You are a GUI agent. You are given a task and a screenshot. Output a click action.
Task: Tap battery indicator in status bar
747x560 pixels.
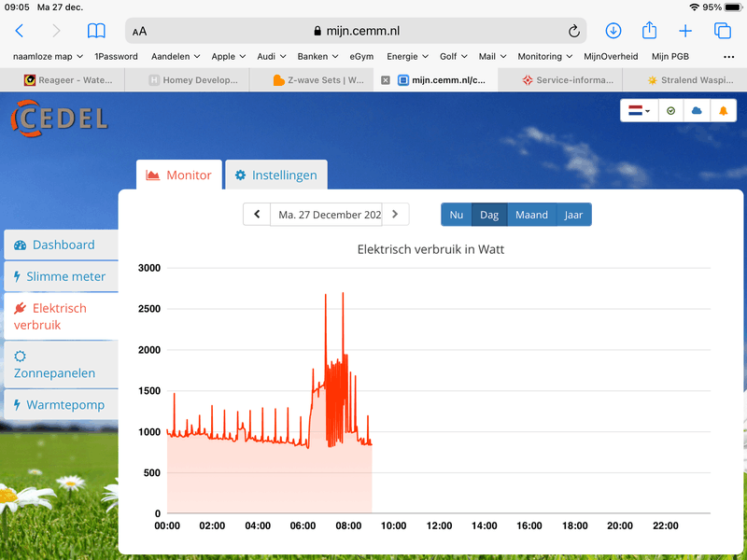point(733,7)
